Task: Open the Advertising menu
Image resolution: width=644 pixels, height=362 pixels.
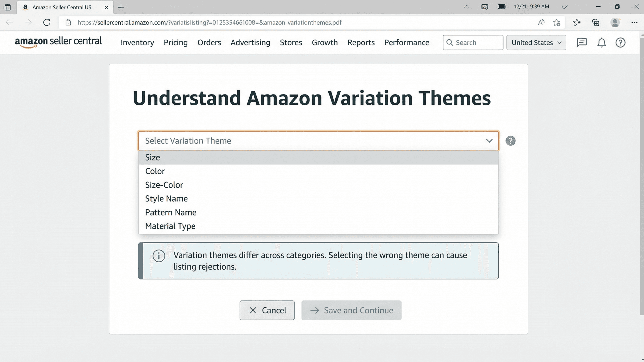Action: pyautogui.click(x=250, y=42)
